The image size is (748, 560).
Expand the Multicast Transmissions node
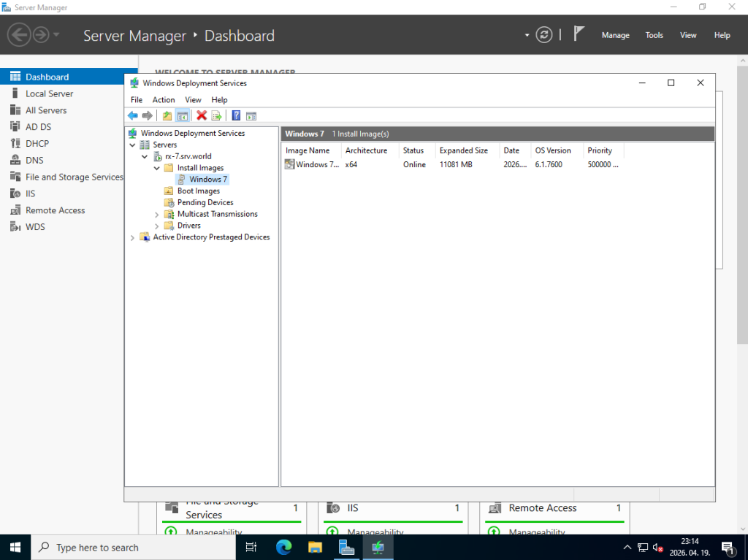[x=157, y=214]
